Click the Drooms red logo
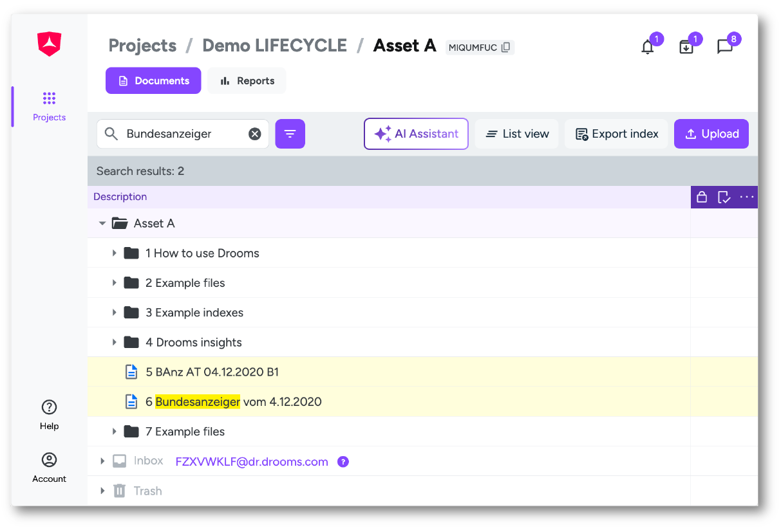This screenshot has height=532, width=781. pyautogui.click(x=50, y=44)
